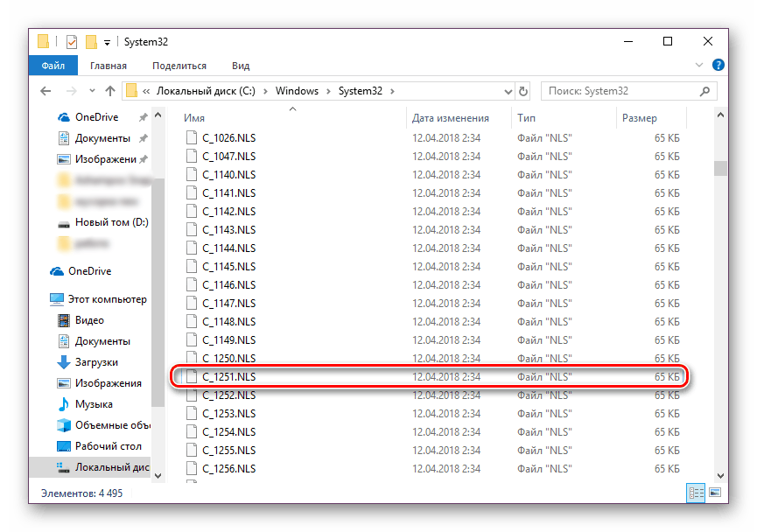Select the C_1251.NLS file

[x=229, y=377]
